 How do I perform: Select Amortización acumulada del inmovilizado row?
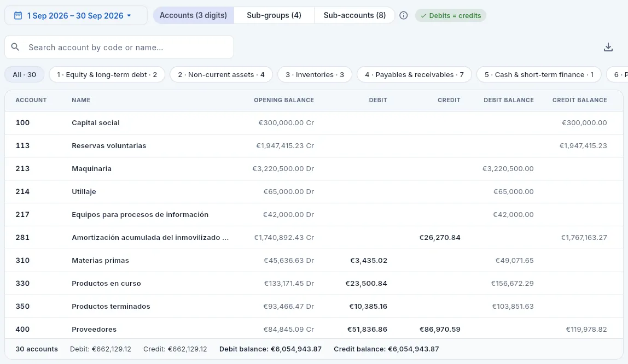[x=314, y=238]
